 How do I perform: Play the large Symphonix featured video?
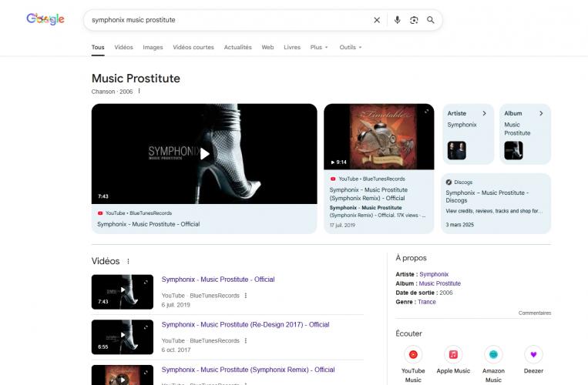pyautogui.click(x=204, y=154)
